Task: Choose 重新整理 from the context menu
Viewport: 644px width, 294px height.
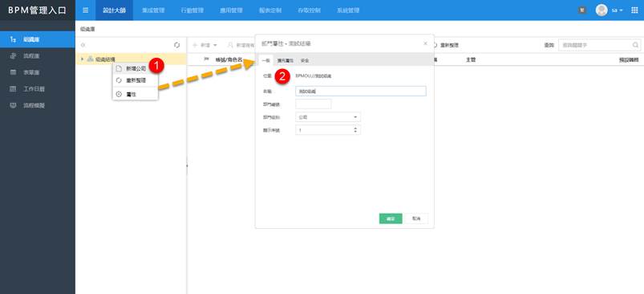Action: [x=135, y=80]
